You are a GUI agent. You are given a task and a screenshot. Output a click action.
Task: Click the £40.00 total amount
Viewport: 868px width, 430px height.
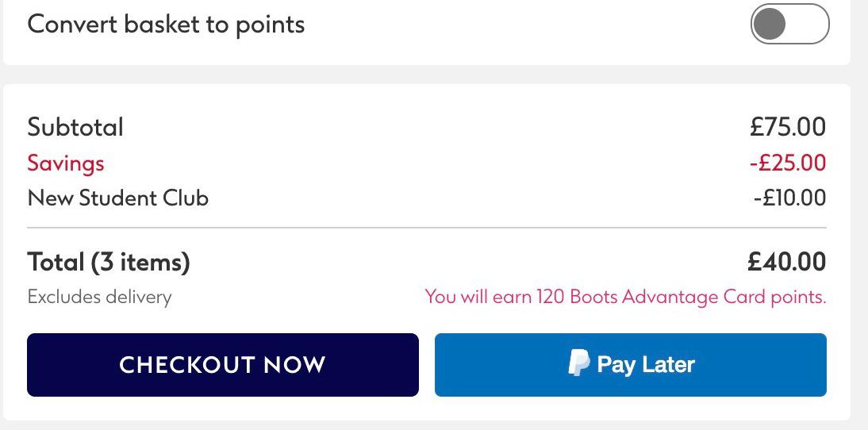[x=786, y=262]
